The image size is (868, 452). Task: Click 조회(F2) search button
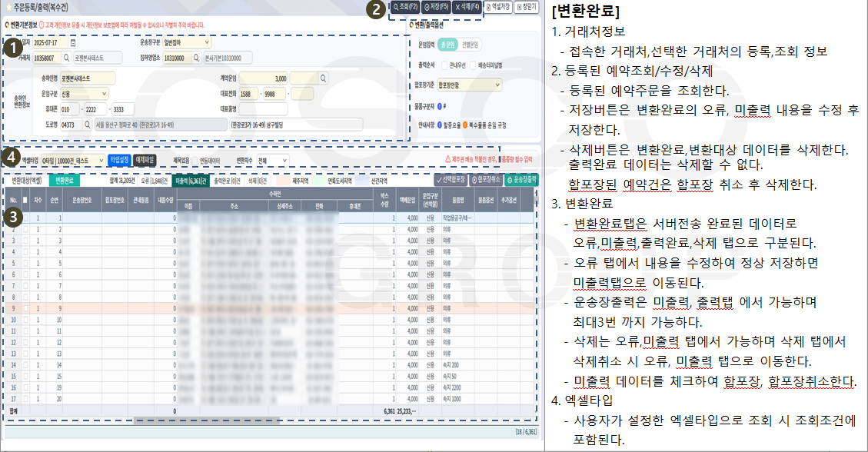click(x=405, y=7)
